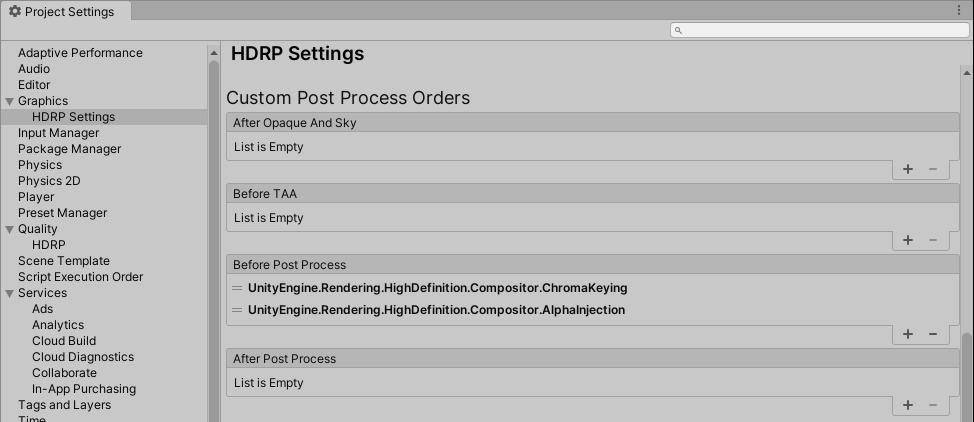Select the ChromaKeying post process entry
The image size is (974, 422).
pos(437,288)
